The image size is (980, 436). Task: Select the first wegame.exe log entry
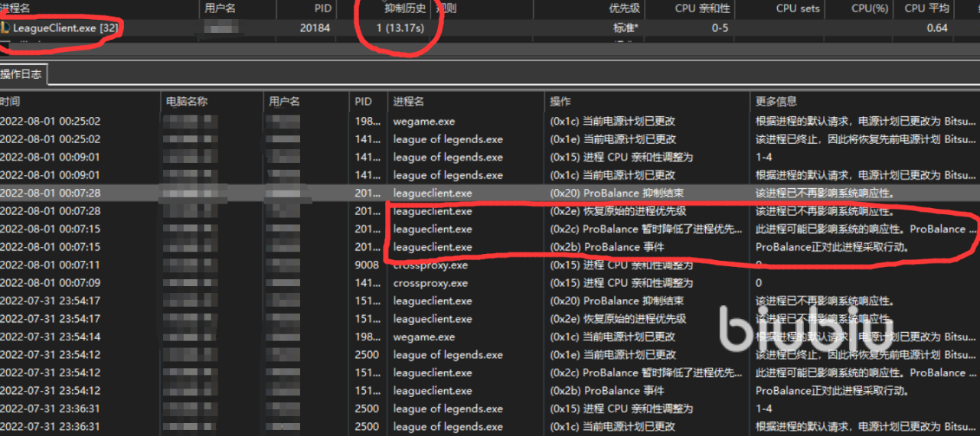(424, 122)
